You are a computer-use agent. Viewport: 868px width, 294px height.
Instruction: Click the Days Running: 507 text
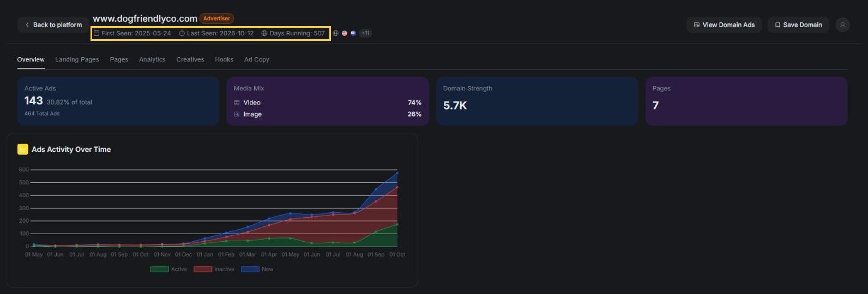297,33
